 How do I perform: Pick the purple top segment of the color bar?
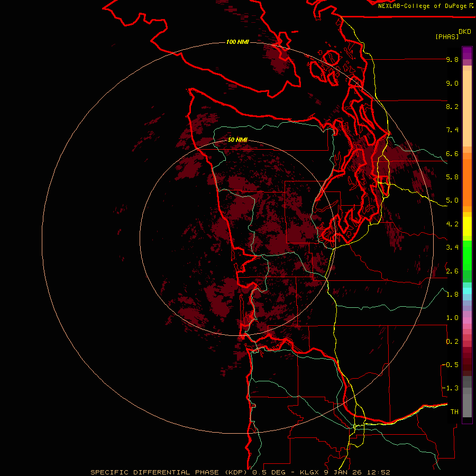[467, 53]
